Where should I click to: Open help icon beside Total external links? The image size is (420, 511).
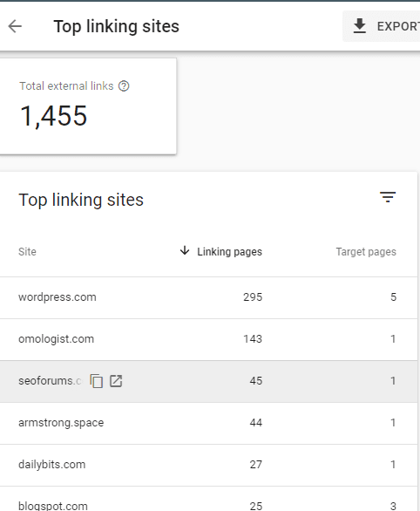click(x=124, y=86)
